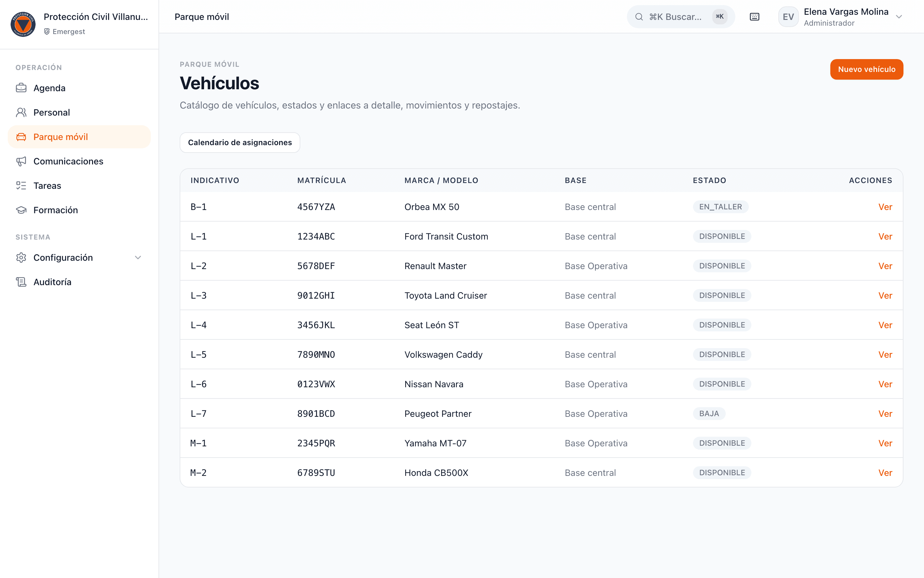924x578 pixels.
Task: Click the Configuración gear icon
Action: point(21,258)
